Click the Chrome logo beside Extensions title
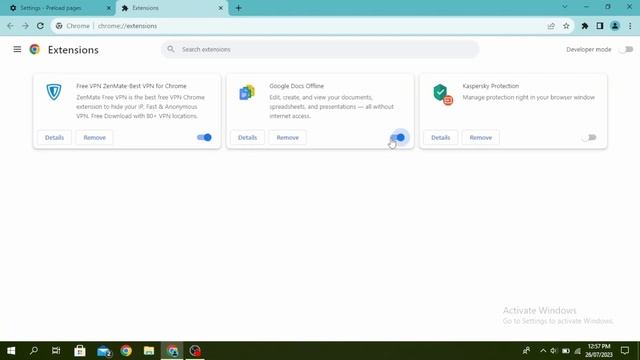The height and width of the screenshot is (360, 640). [x=35, y=49]
